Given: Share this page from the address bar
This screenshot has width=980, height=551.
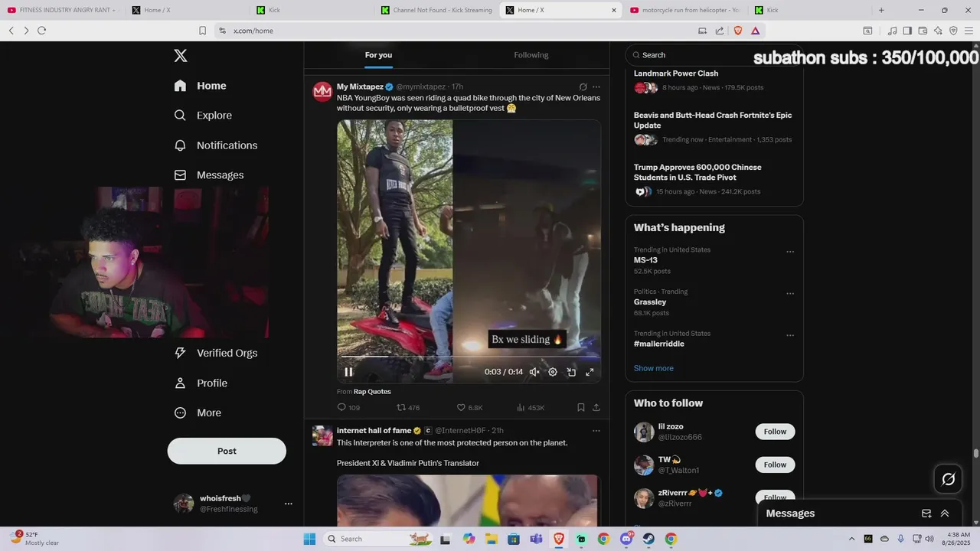Looking at the screenshot, I should 720,31.
